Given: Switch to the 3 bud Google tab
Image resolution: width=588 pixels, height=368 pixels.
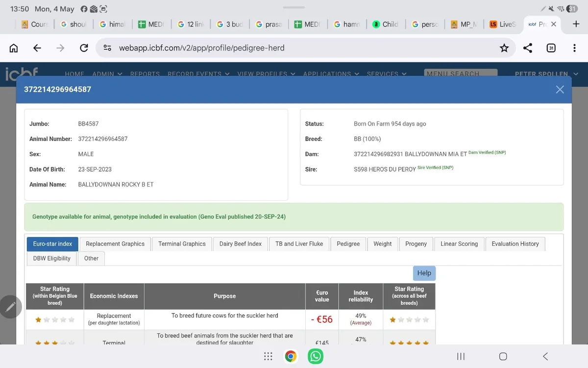Looking at the screenshot, I should coord(229,24).
